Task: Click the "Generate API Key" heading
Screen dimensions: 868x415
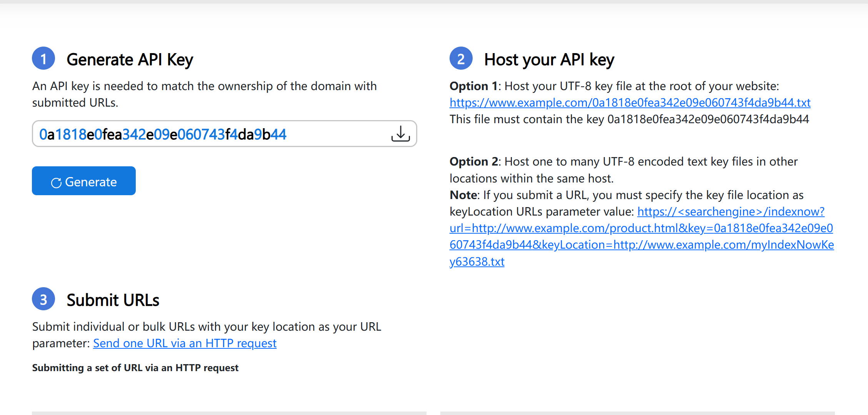Action: tap(130, 60)
